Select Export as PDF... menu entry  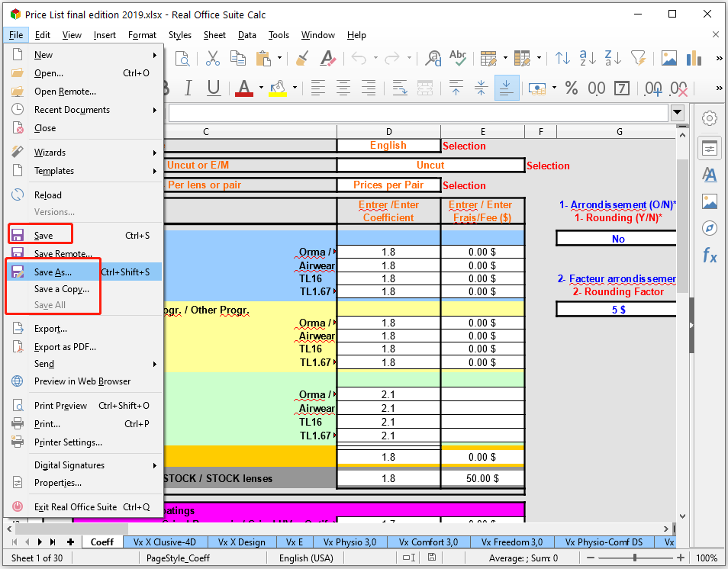pyautogui.click(x=65, y=347)
